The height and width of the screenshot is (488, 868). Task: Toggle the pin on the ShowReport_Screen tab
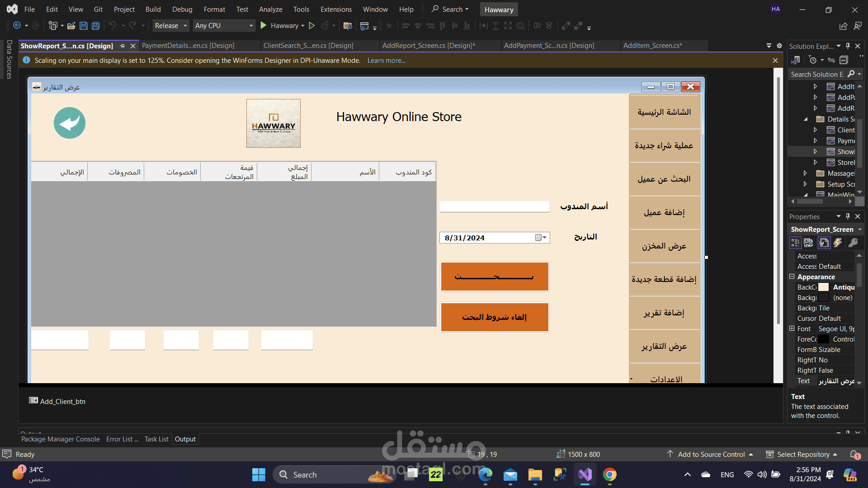coord(122,46)
